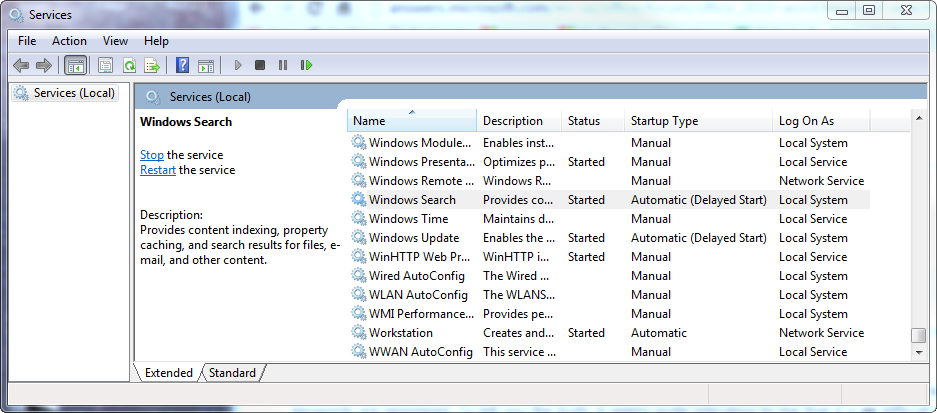Click the Export List toolbar icon

click(x=152, y=65)
